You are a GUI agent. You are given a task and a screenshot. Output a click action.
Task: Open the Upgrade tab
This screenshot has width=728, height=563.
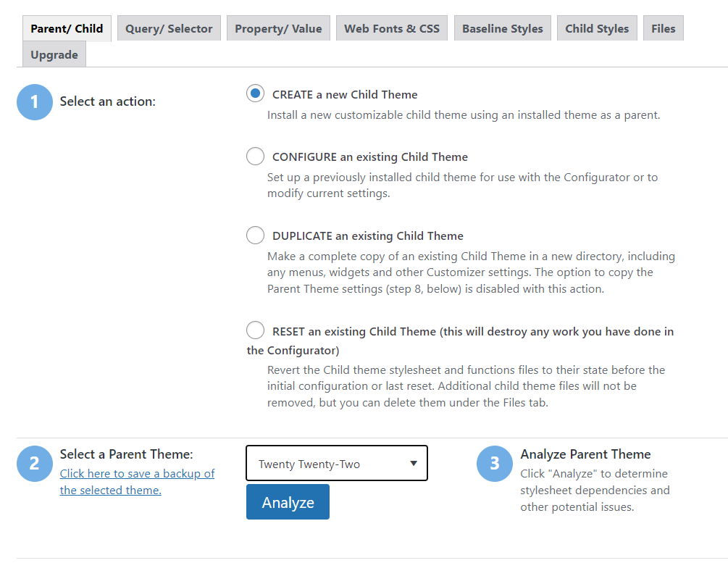click(54, 55)
